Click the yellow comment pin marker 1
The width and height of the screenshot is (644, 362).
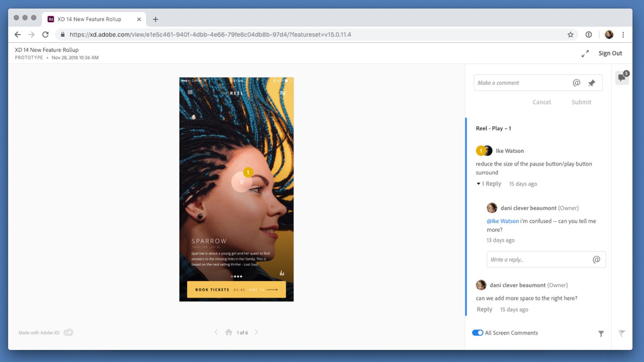248,173
